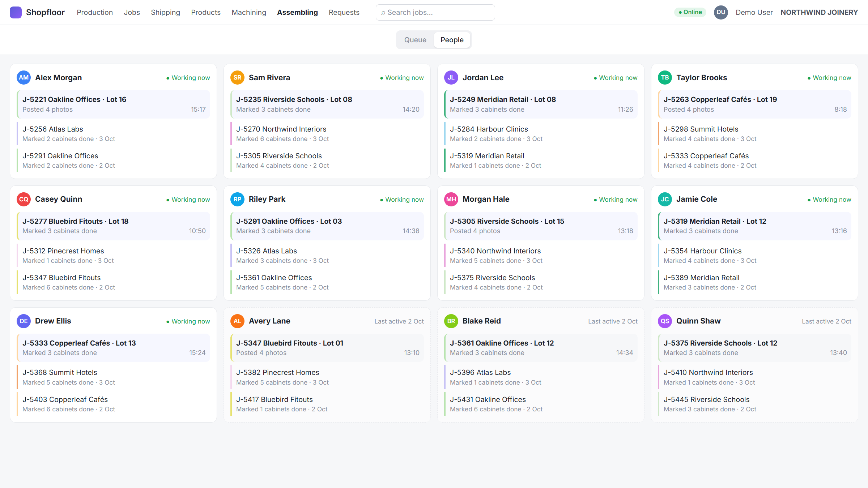Open J-5277 Bluebird Fitouts Lot 18
The height and width of the screenshot is (488, 868).
click(113, 226)
